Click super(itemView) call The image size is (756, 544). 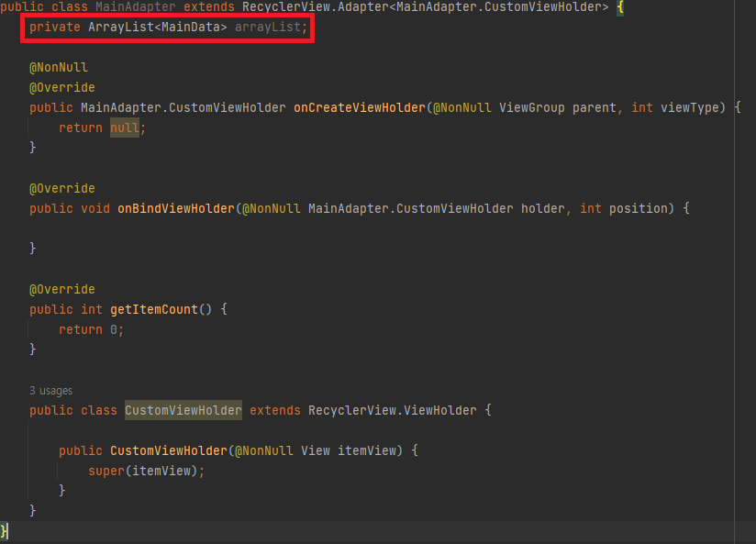pyautogui.click(x=146, y=472)
